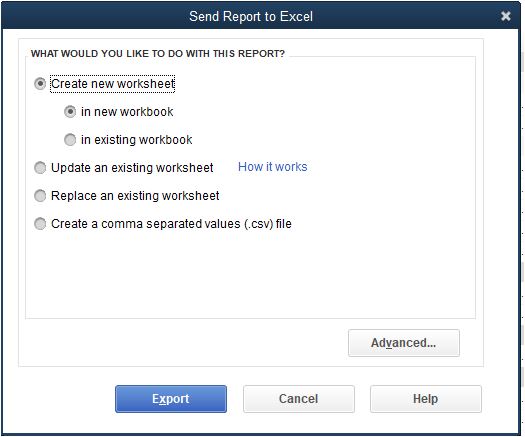
Task: Click the 'Replace an existing worksheet' label text
Action: [x=135, y=196]
